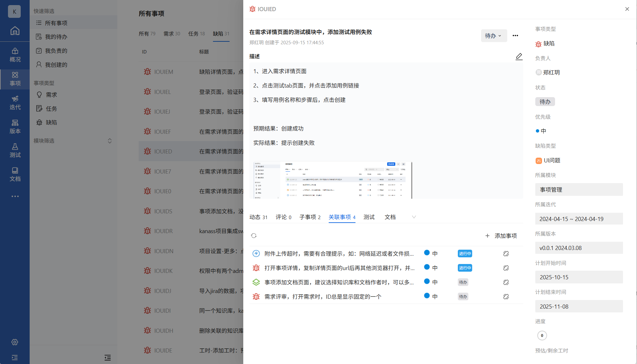Screen dimensions: 637x364
Task: Expand more tabs chevron after 文档
Action: (414, 217)
